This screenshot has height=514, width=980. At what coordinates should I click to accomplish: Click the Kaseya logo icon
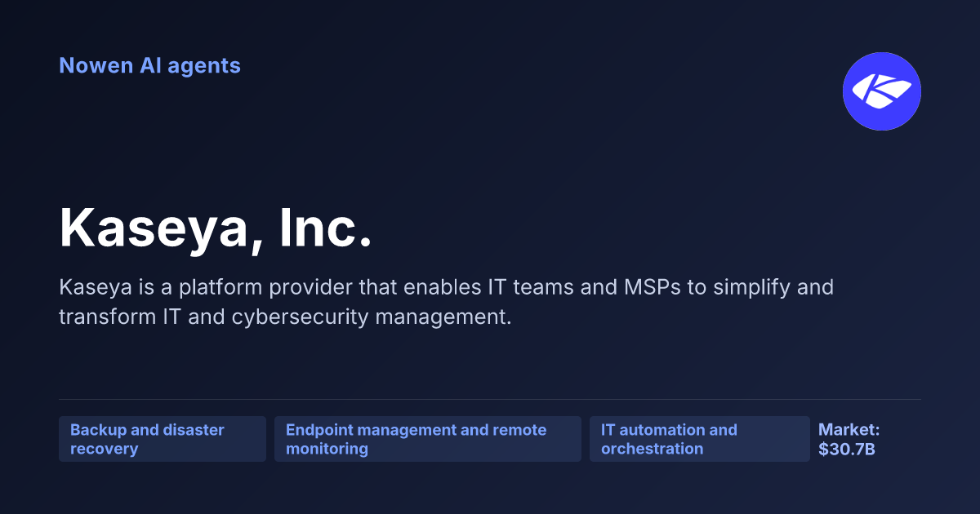point(882,91)
